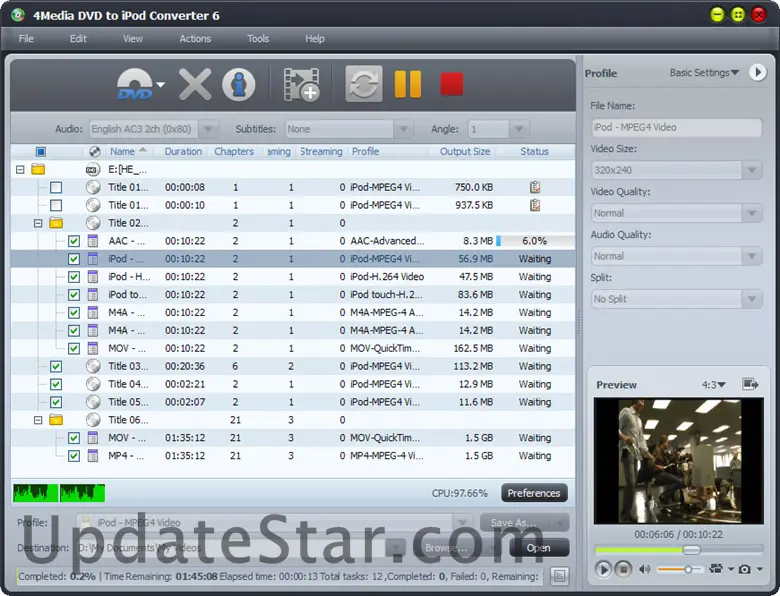
Task: Click the AAC row 6.0% progress bar
Action: point(535,241)
